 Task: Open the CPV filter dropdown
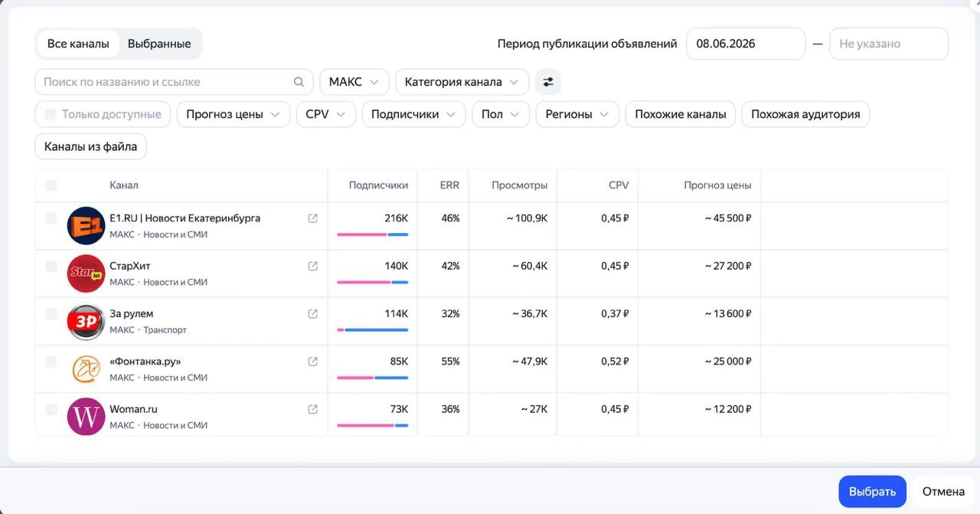[326, 114]
